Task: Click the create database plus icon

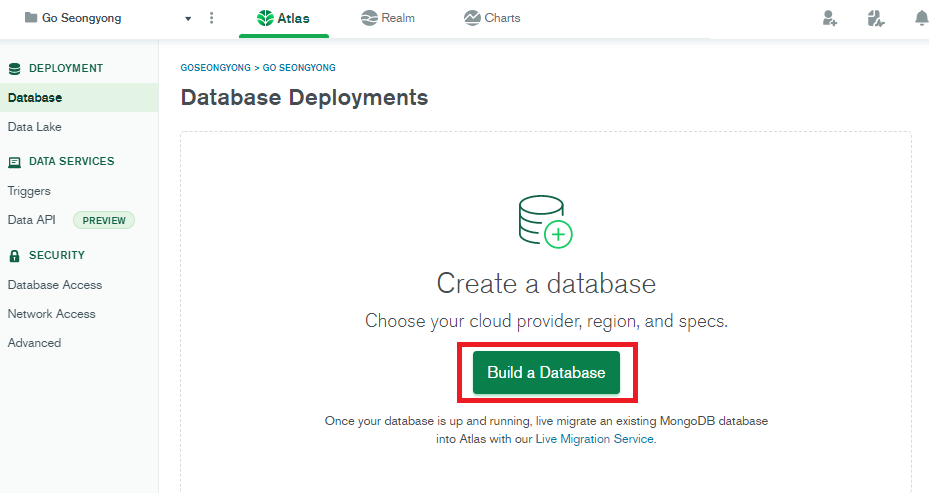Action: (558, 235)
